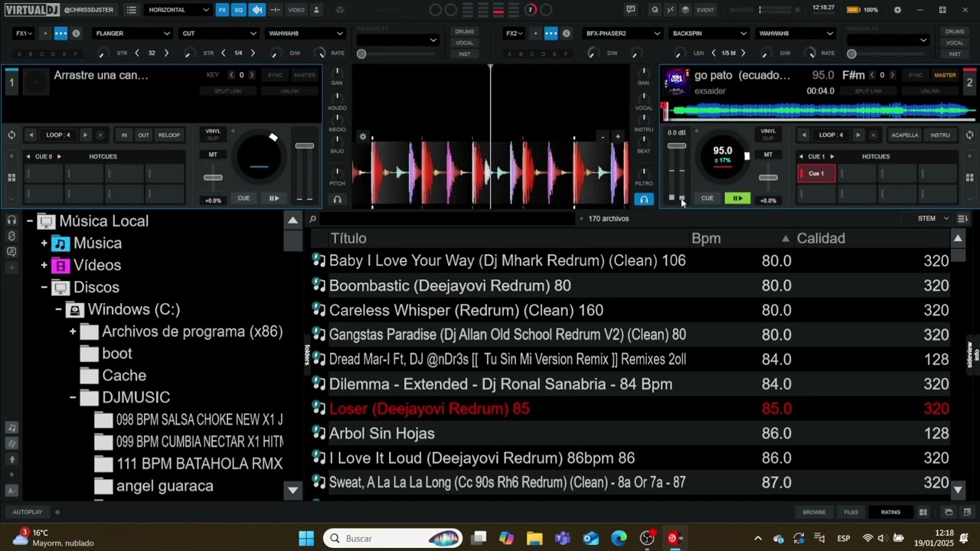This screenshot has height=551, width=980.
Task: Click the microphone icon in lower left sidebar
Action: 11,460
